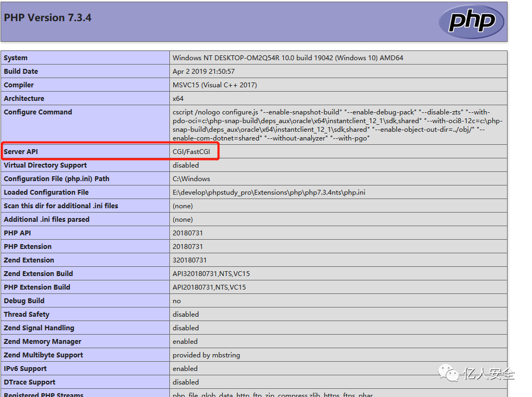The image size is (532, 397).
Task: Select the PHP Extension label
Action: [28, 246]
